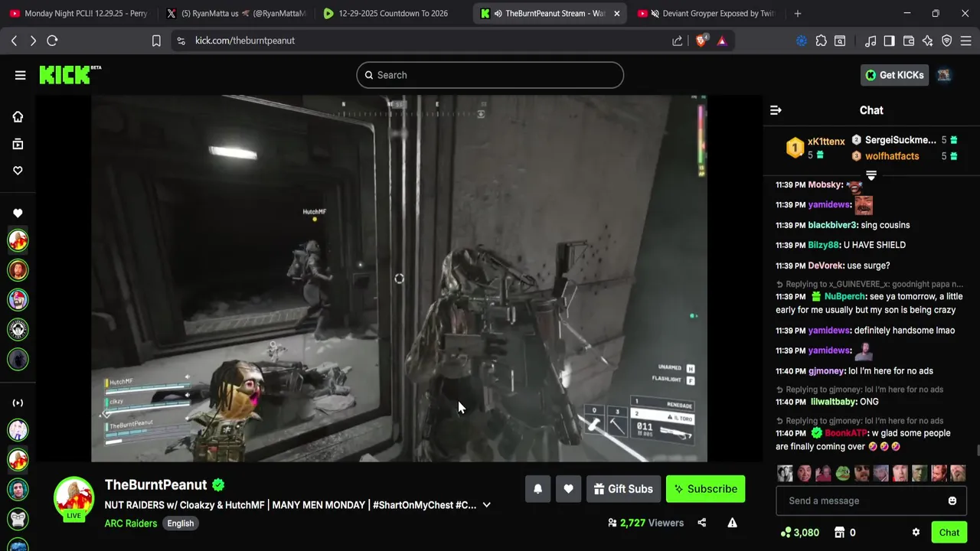Click the Recommended live icon in sidebar

tap(18, 403)
